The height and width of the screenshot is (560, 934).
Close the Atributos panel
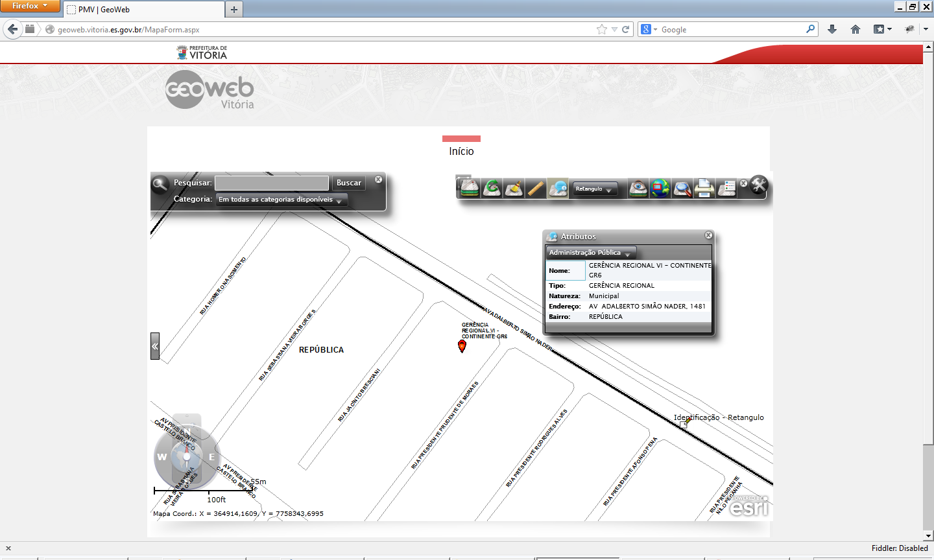tap(708, 235)
